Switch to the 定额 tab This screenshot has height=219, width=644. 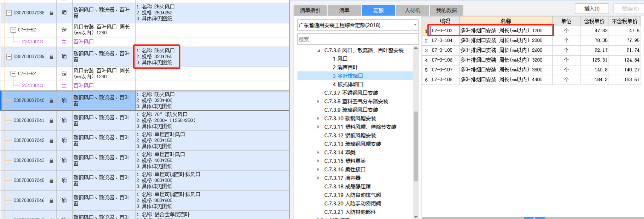pos(378,10)
